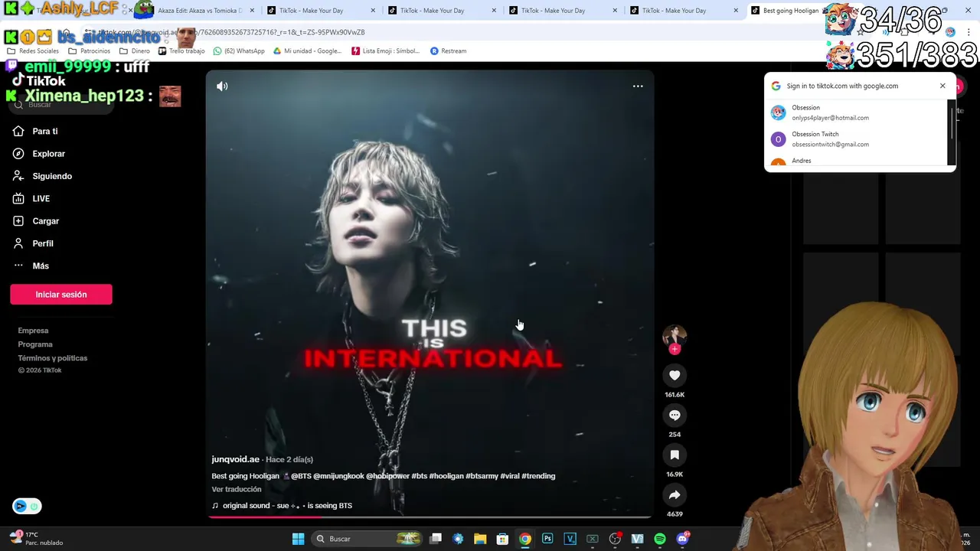Click the 16.9K saved count
Screen dimensions: 980x551
click(675, 474)
